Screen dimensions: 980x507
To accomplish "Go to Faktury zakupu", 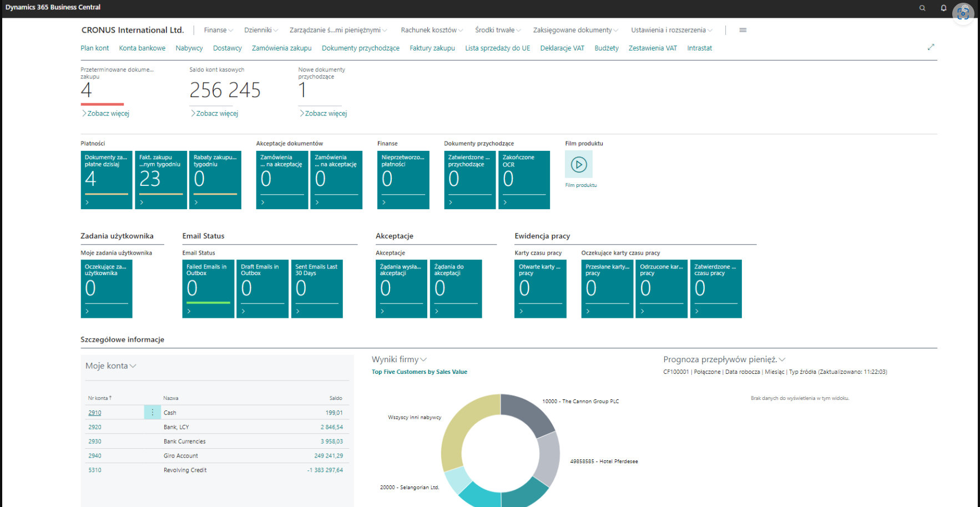I will point(432,48).
